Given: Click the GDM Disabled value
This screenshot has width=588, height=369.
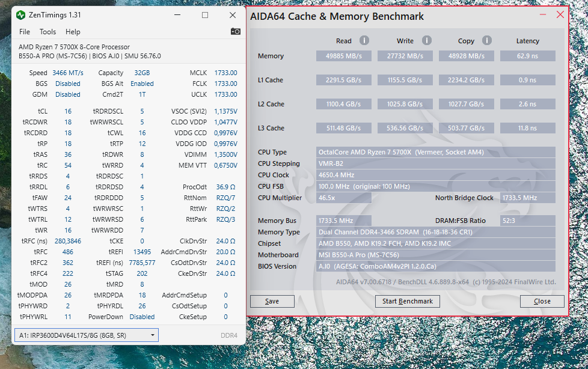Looking at the screenshot, I should click(68, 94).
